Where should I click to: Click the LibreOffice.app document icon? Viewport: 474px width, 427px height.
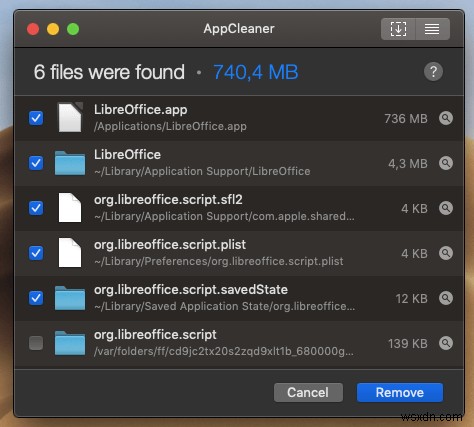[70, 117]
